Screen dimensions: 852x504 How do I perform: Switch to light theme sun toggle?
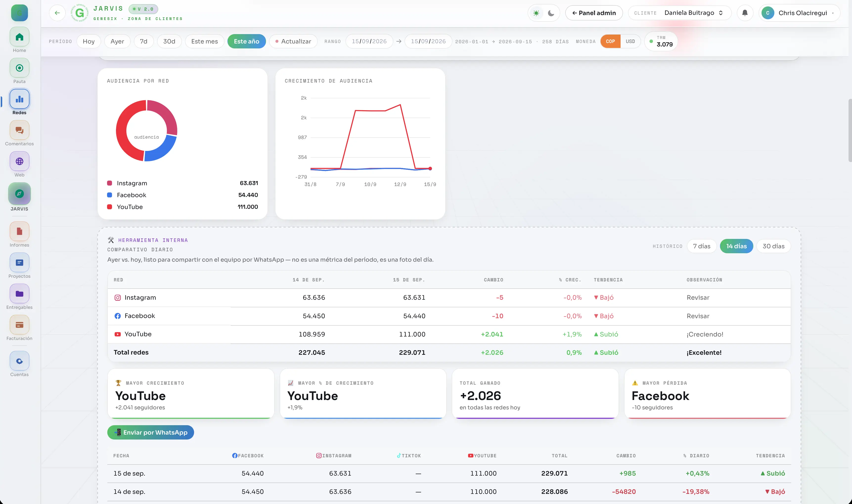coord(536,13)
